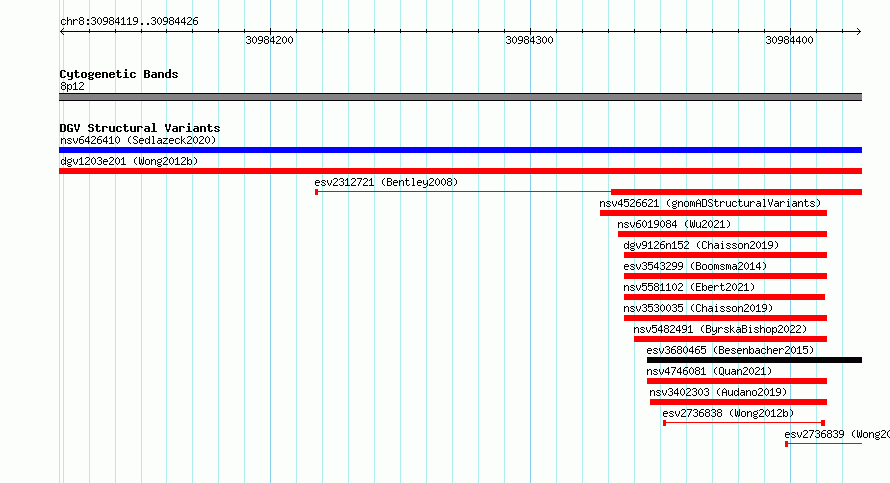The height and width of the screenshot is (483, 890).
Task: Click the red bar under nsv6019084
Action: (x=723, y=234)
